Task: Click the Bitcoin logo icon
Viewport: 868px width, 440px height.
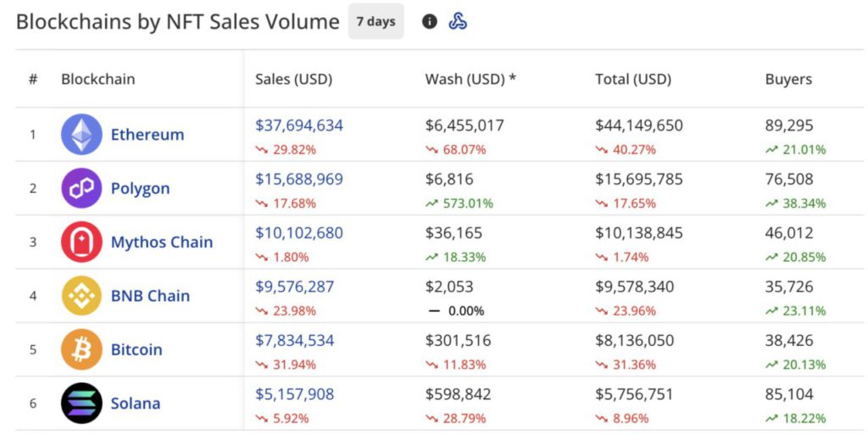Action: pyautogui.click(x=81, y=349)
